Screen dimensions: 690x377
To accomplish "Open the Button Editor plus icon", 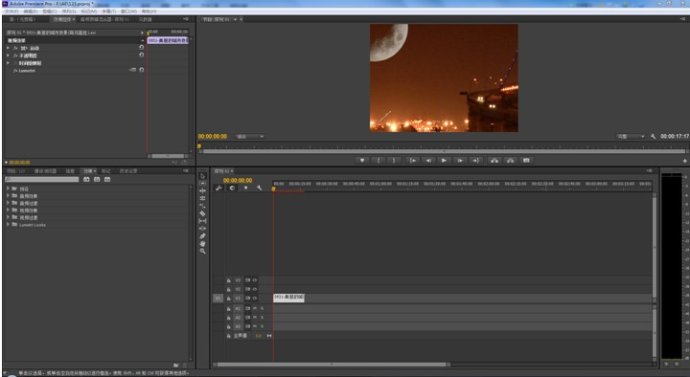I will (x=685, y=161).
